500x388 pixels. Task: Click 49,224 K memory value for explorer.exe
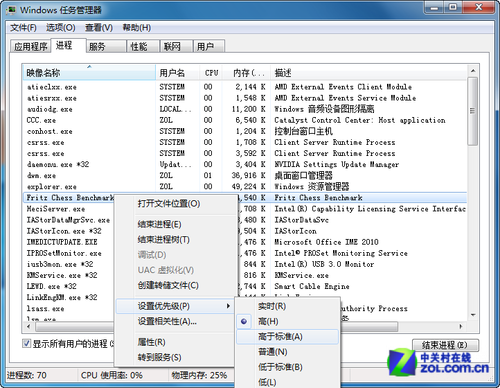pyautogui.click(x=249, y=186)
